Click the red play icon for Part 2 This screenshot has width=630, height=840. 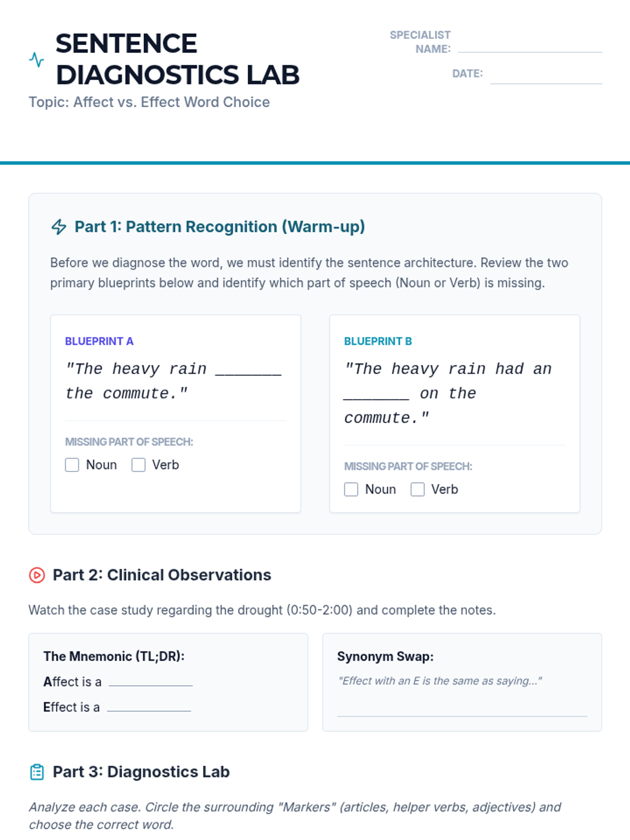pyautogui.click(x=37, y=575)
